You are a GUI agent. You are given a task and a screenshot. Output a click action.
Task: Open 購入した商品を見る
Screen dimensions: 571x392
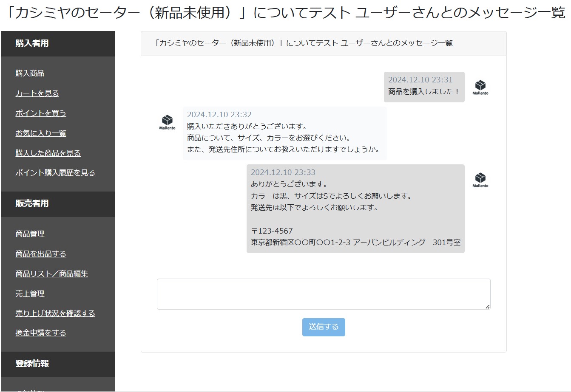pyautogui.click(x=48, y=153)
